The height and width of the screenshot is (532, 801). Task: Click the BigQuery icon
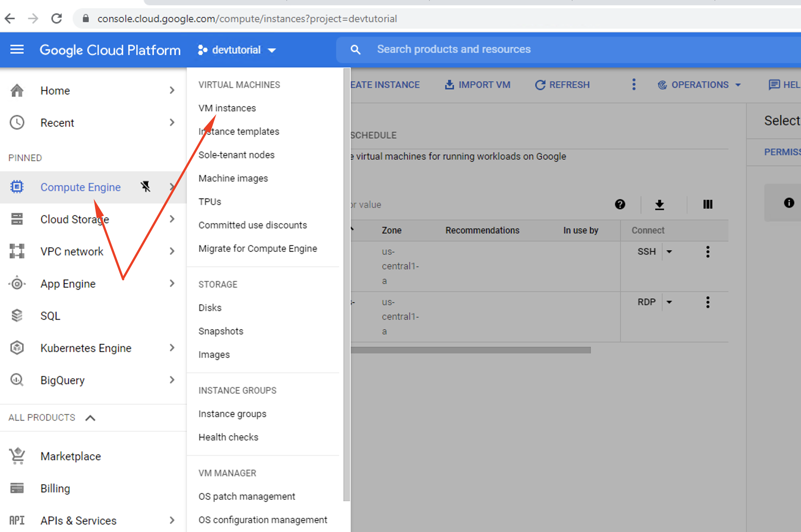17,380
